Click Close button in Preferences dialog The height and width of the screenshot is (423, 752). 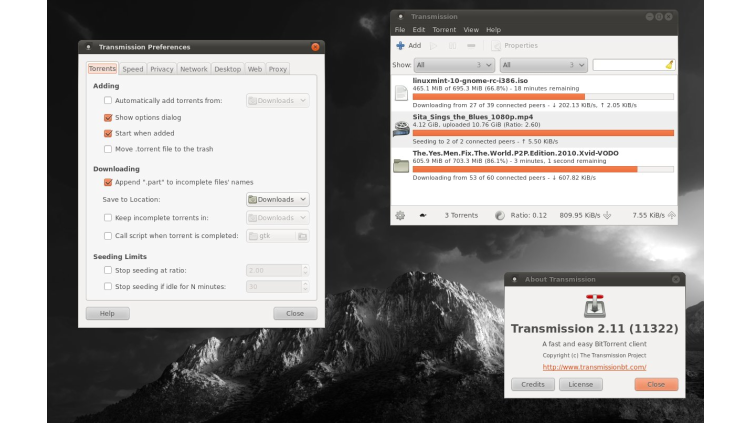coord(295,313)
